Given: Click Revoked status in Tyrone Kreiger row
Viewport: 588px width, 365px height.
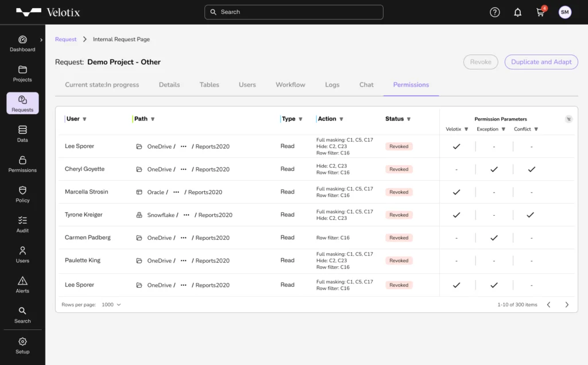Looking at the screenshot, I should click(x=399, y=215).
